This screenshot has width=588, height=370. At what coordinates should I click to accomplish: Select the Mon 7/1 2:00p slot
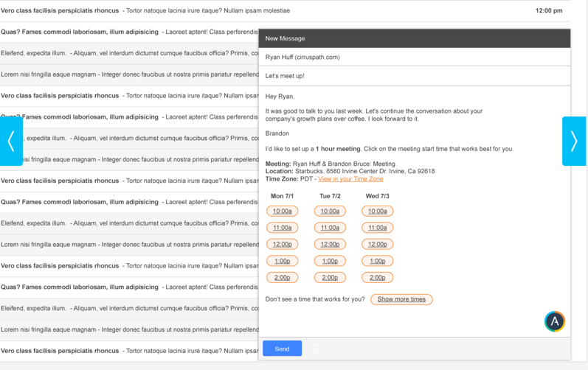pos(282,278)
